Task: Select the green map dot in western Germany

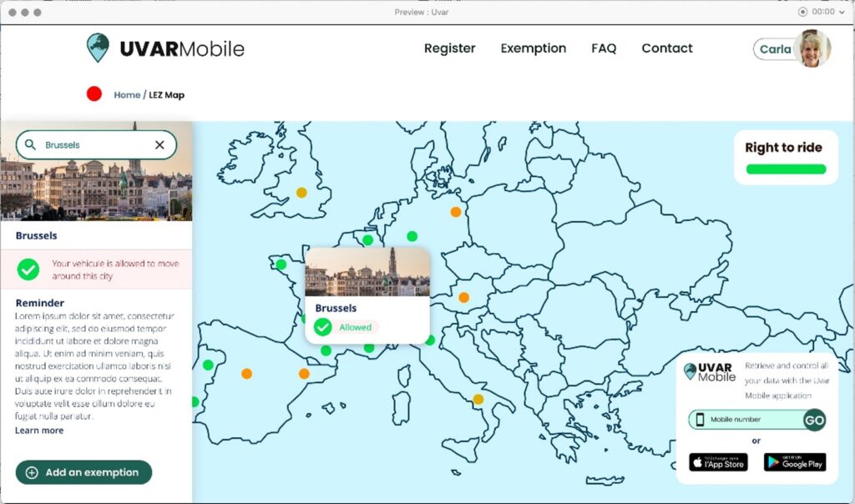Action: 412,236
